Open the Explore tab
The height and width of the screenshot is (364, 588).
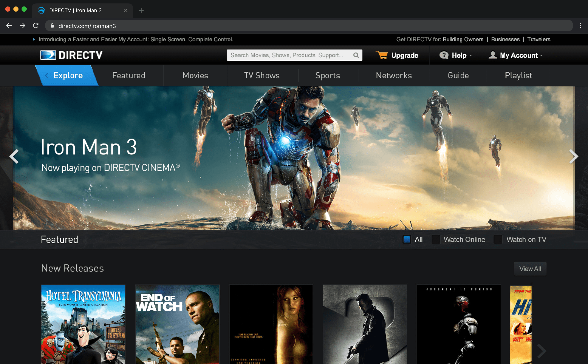pos(67,75)
